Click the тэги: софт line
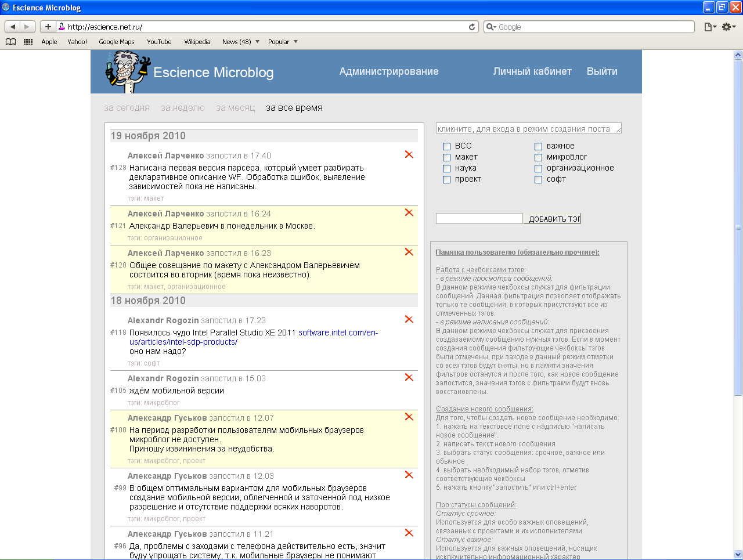Image resolution: width=743 pixels, height=560 pixels. point(143,363)
